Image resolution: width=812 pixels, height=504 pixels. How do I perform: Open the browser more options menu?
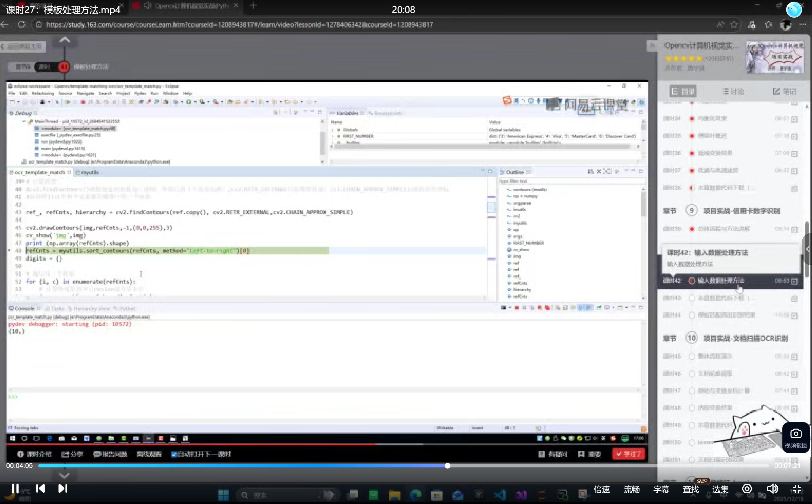(803, 25)
